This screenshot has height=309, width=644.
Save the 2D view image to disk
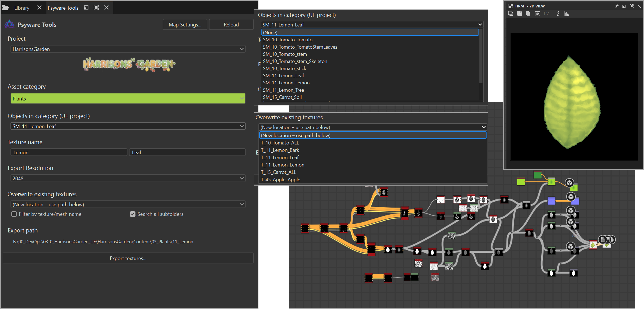point(519,14)
